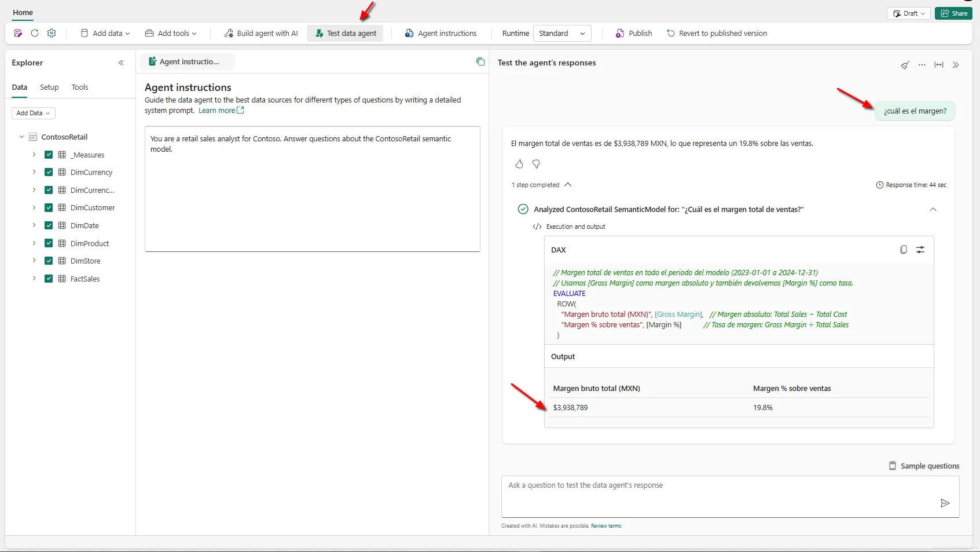Expand the FactSales table node

pos(34,279)
